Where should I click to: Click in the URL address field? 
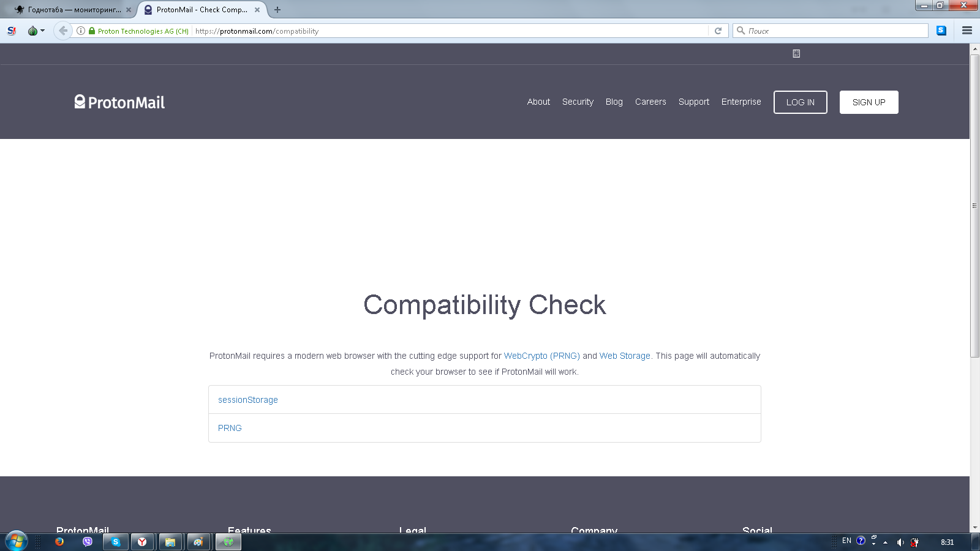coord(450,31)
